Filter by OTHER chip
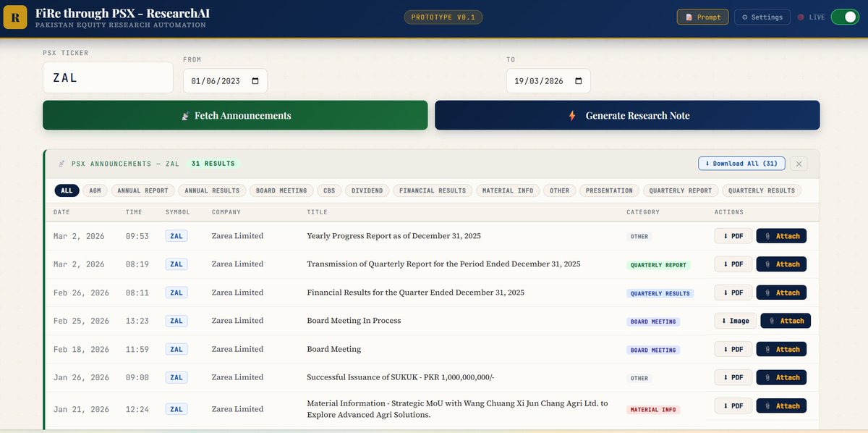868x433 pixels. pyautogui.click(x=559, y=190)
